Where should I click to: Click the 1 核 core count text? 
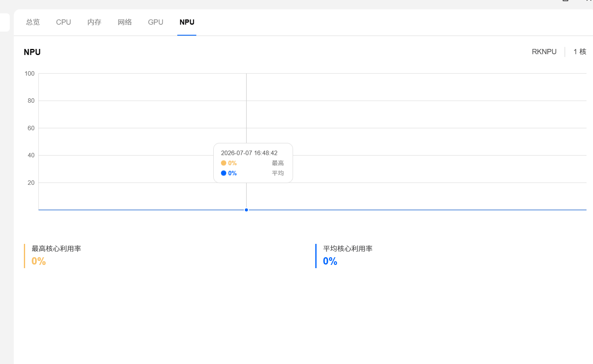580,52
